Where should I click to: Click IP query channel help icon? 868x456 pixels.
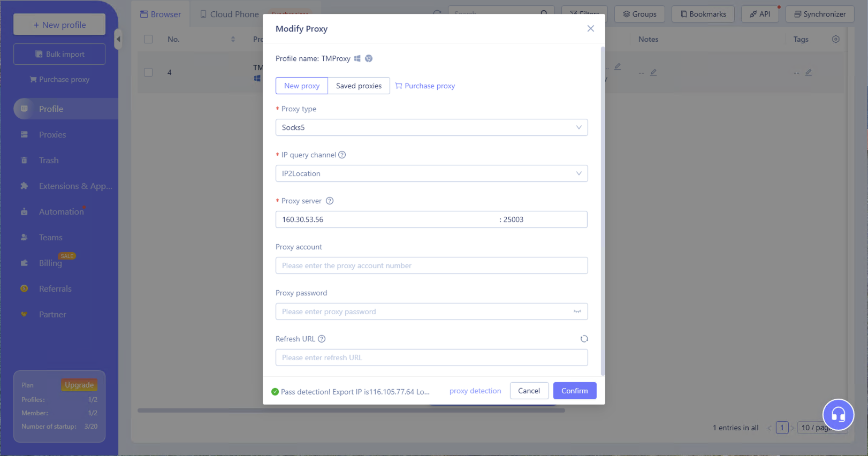click(x=342, y=155)
